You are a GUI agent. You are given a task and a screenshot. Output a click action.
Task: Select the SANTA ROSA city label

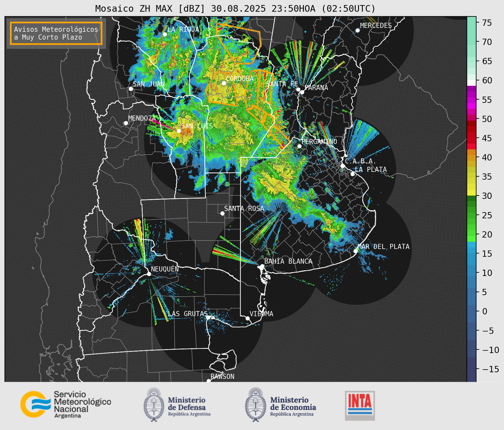pos(244,208)
